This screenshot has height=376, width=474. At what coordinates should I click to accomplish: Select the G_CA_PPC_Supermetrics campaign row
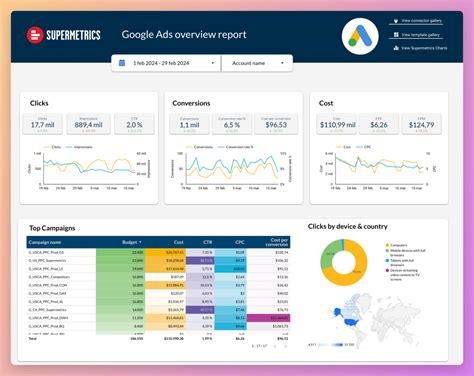coord(158,310)
